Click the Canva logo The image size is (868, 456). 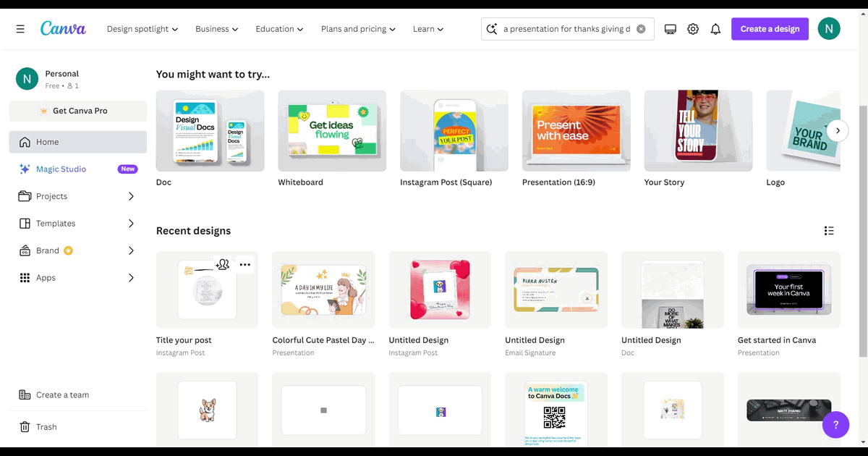(x=63, y=29)
